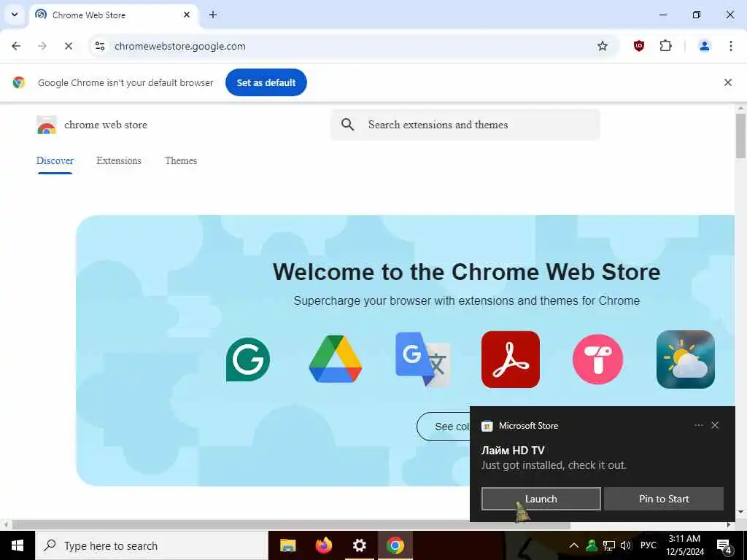The height and width of the screenshot is (560, 747).
Task: Bookmark this page with the star
Action: coord(602,46)
